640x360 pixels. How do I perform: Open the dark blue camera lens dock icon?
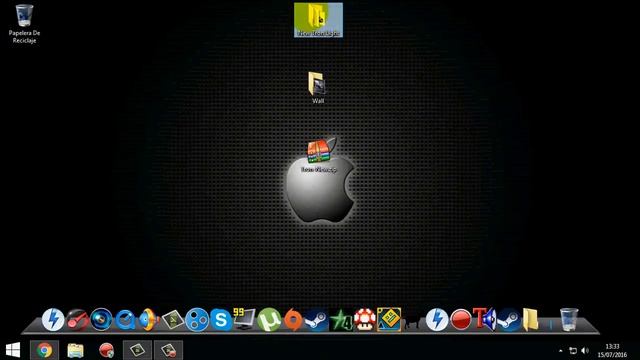click(101, 319)
